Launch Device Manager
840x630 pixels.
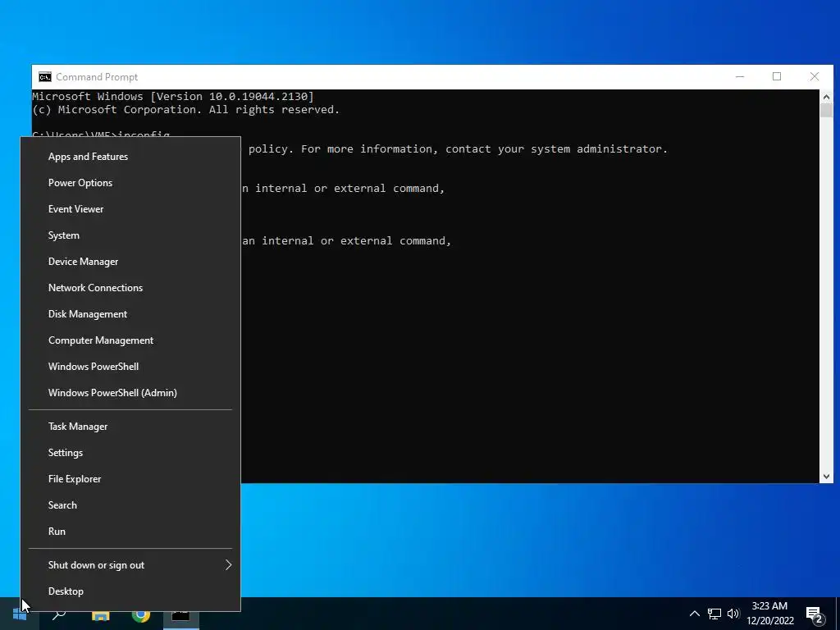130,262
